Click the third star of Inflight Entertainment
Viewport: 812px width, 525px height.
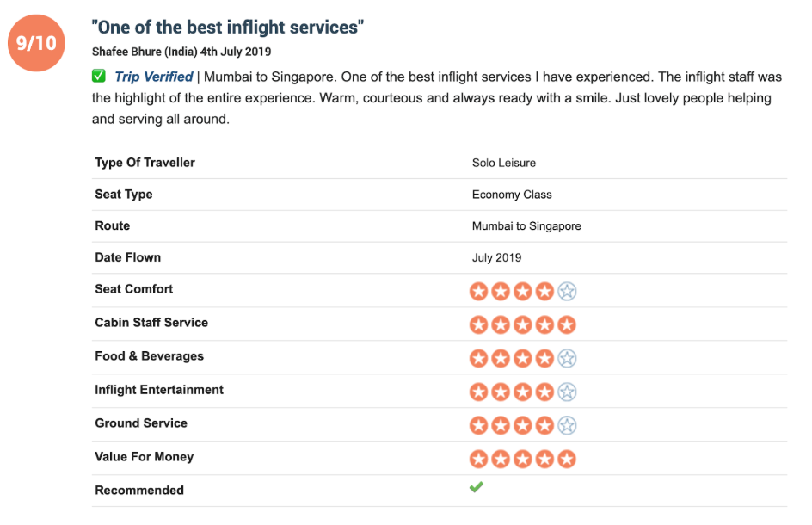click(x=523, y=392)
